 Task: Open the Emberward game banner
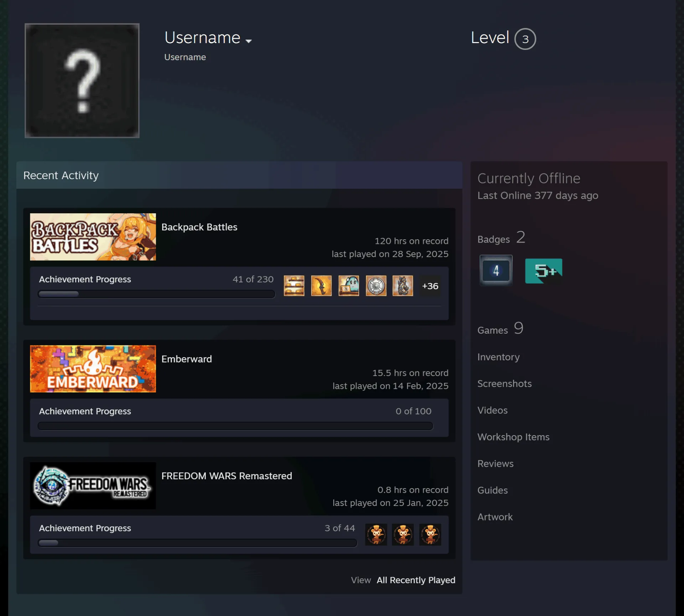pos(93,369)
